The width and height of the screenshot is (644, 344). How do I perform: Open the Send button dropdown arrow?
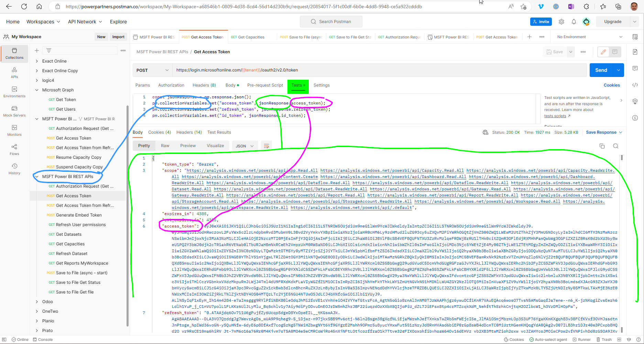tap(619, 70)
